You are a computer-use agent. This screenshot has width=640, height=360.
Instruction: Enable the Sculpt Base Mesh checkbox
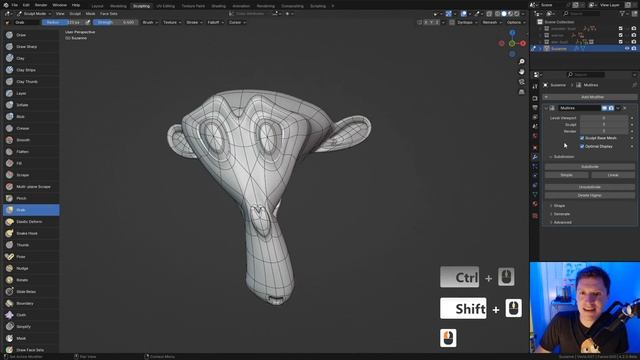[x=582, y=138]
